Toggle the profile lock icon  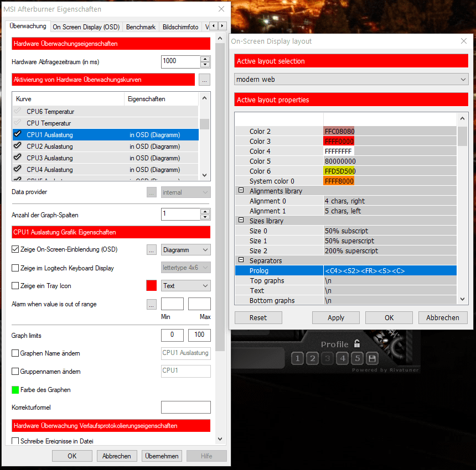tap(357, 343)
